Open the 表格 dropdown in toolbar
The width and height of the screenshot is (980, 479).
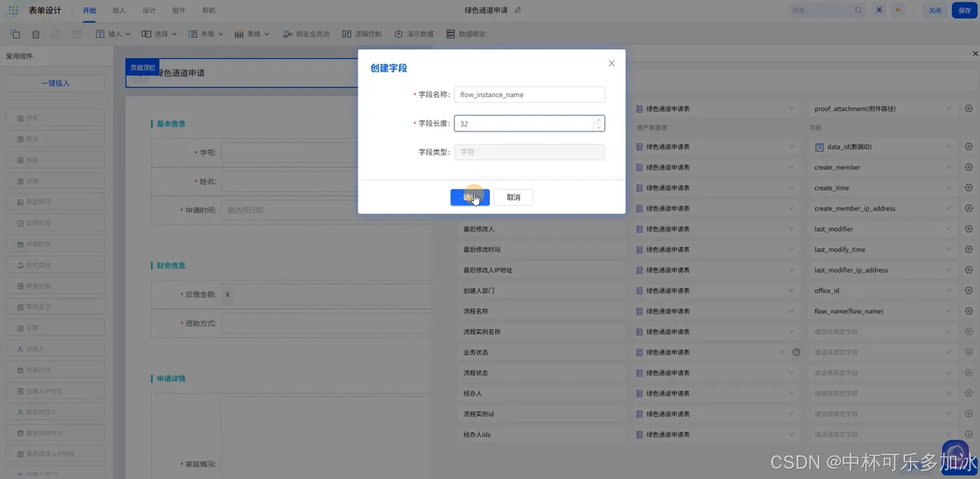click(252, 34)
